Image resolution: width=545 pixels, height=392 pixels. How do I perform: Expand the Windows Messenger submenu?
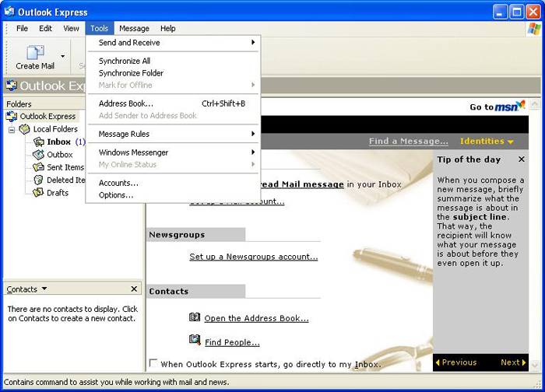tap(173, 152)
